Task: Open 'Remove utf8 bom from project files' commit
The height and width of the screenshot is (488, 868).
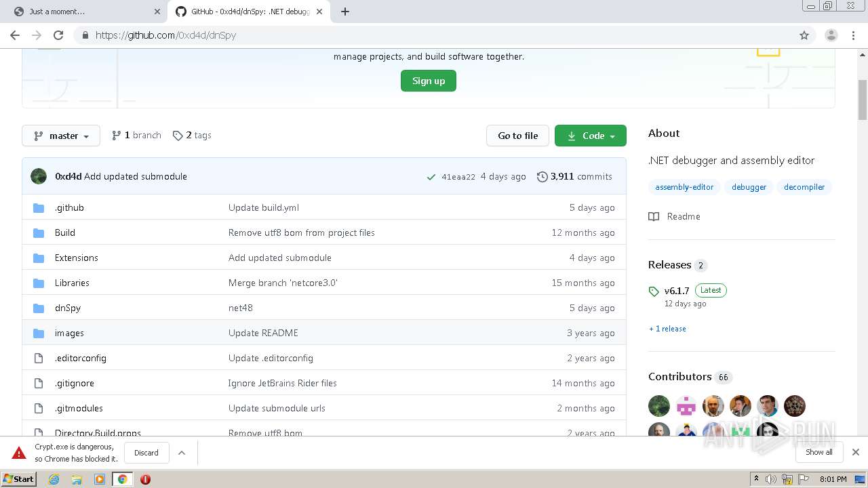Action: point(302,232)
